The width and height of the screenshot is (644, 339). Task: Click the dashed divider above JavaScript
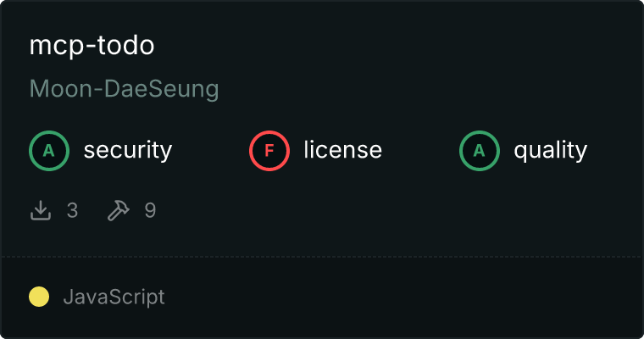[x=322, y=256]
